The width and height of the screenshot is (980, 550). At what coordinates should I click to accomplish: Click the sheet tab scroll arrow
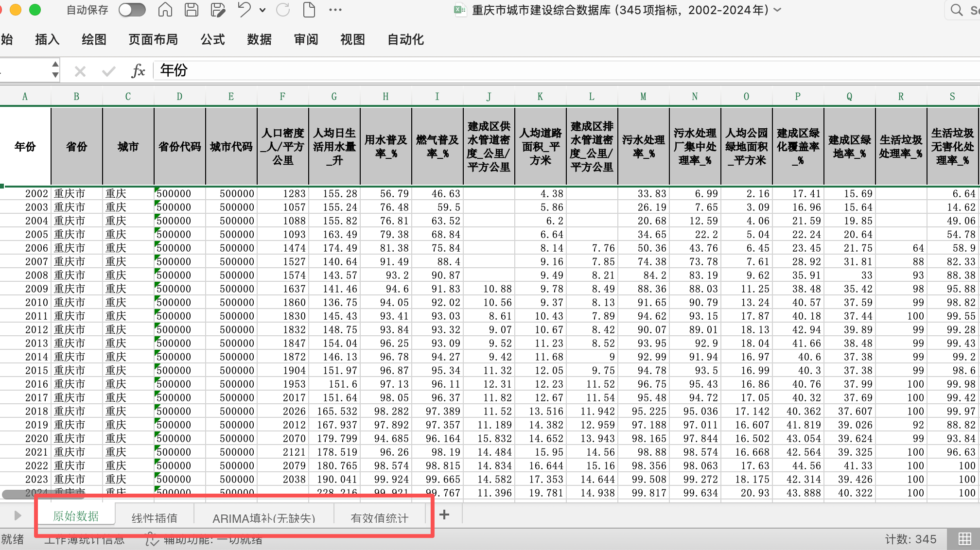pyautogui.click(x=17, y=515)
